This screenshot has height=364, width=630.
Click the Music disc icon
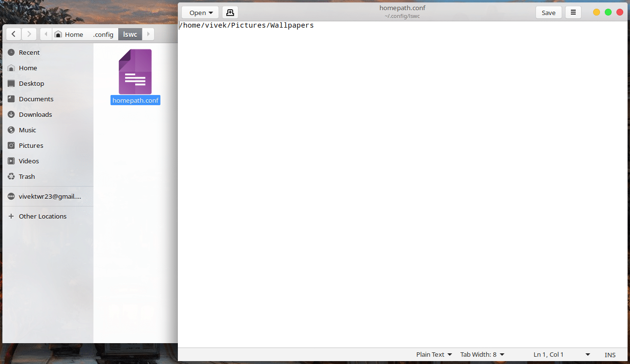click(11, 130)
